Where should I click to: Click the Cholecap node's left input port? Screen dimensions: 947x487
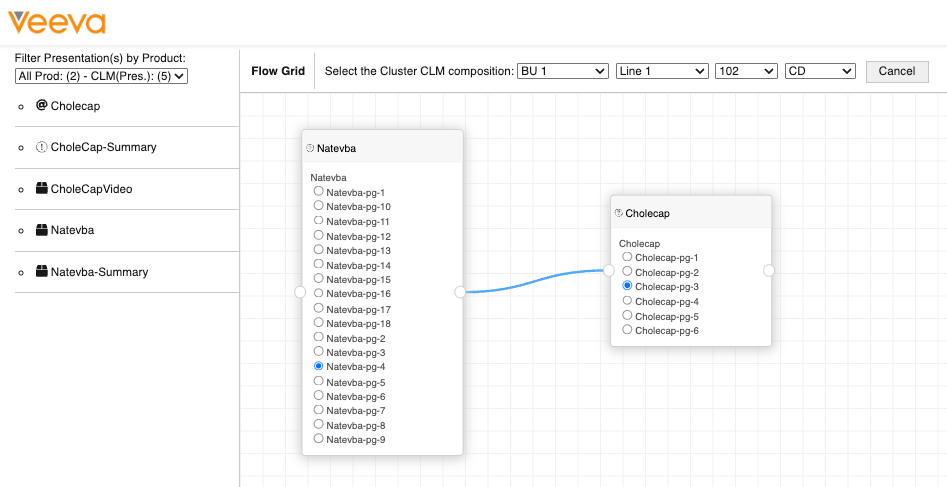tap(609, 270)
